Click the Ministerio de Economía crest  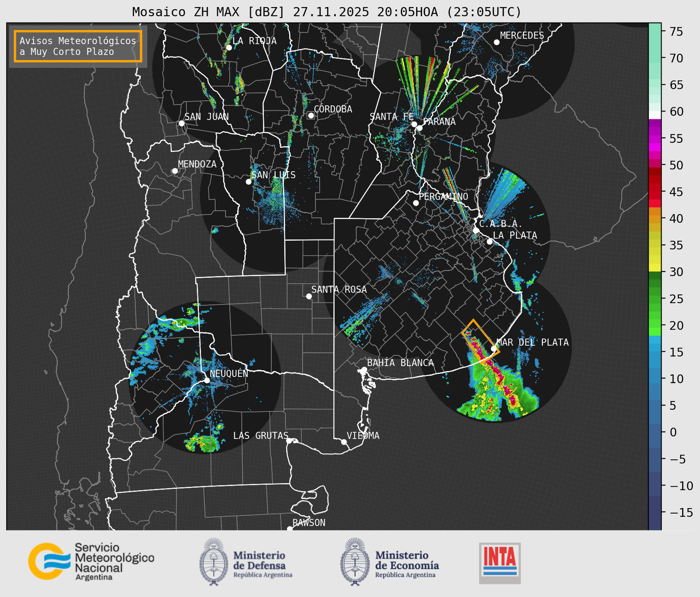pyautogui.click(x=354, y=562)
